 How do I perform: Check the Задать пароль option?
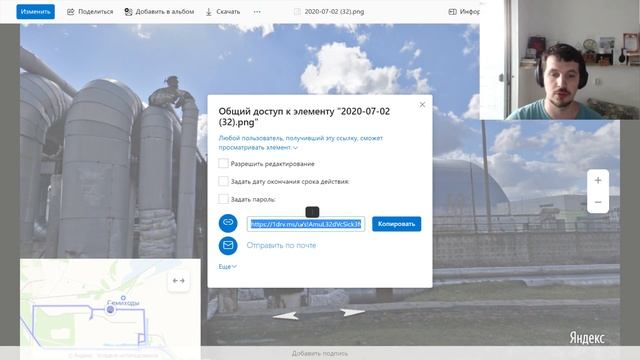click(x=223, y=199)
